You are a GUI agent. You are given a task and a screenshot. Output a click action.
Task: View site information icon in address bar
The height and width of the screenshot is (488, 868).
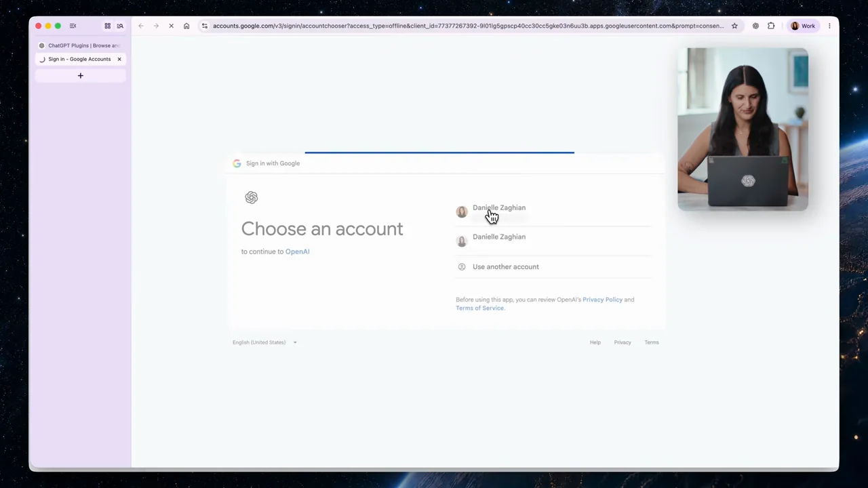204,26
